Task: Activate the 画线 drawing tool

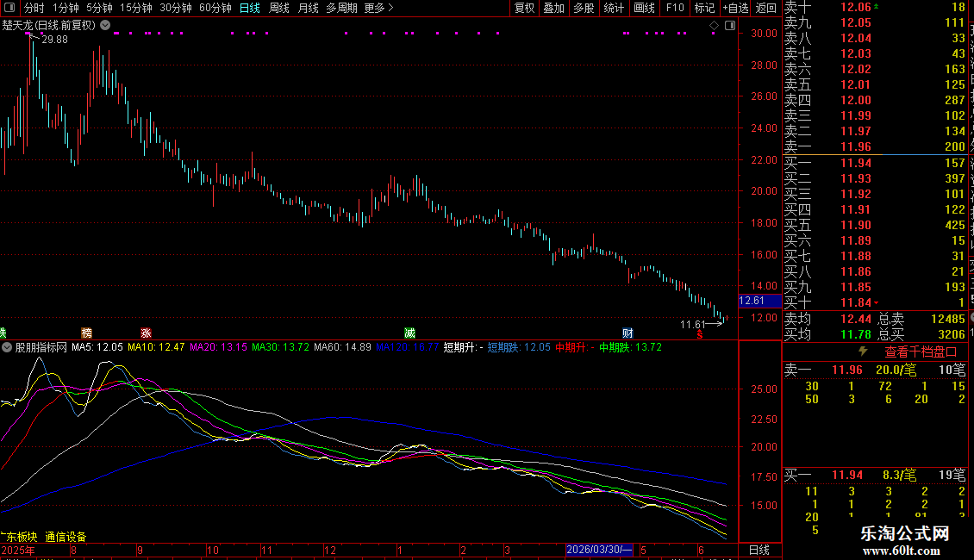Action: (644, 8)
